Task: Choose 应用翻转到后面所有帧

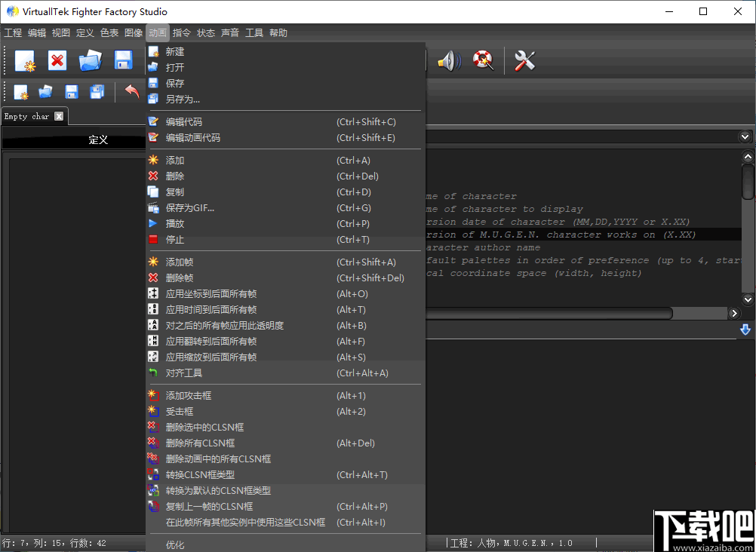Action: [x=285, y=342]
